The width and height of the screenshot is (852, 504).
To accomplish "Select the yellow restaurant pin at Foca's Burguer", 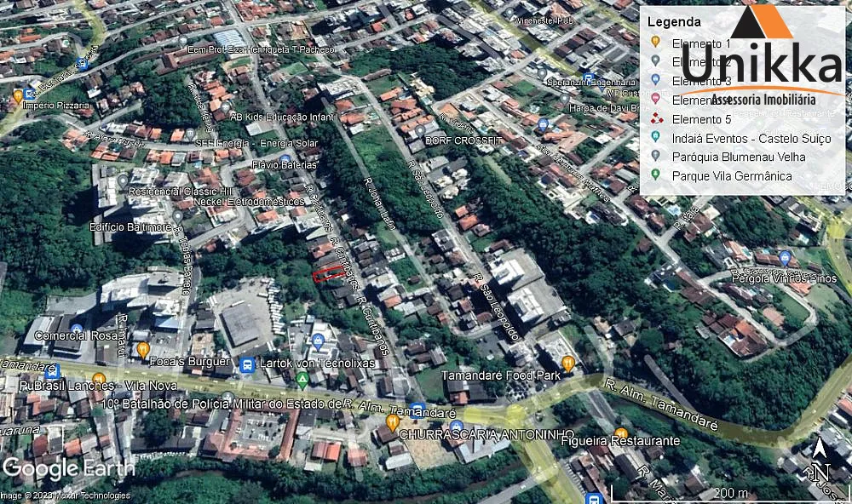I will point(143,351).
